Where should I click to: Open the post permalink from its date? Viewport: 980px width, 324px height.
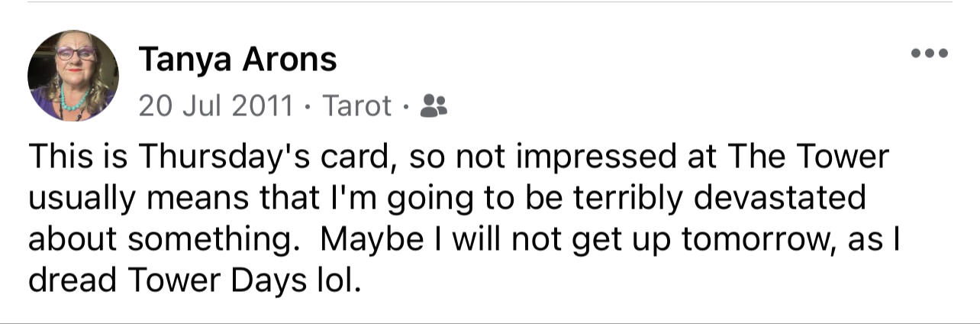216,105
